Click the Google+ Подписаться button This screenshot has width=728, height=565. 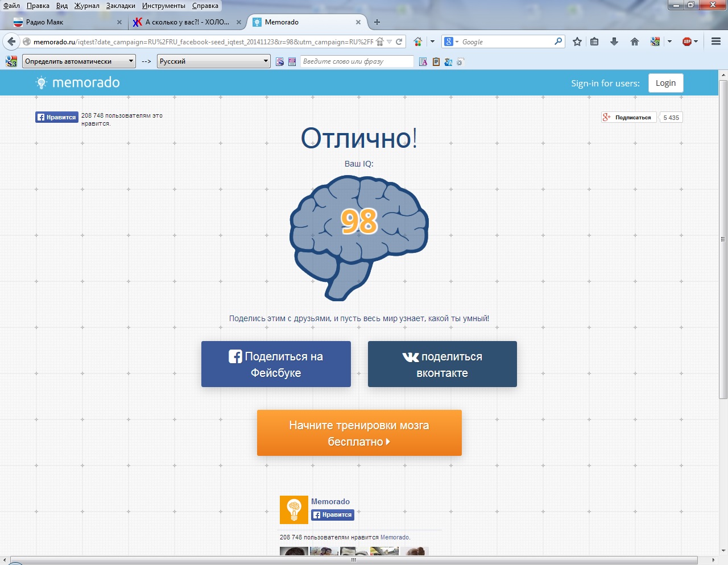629,117
